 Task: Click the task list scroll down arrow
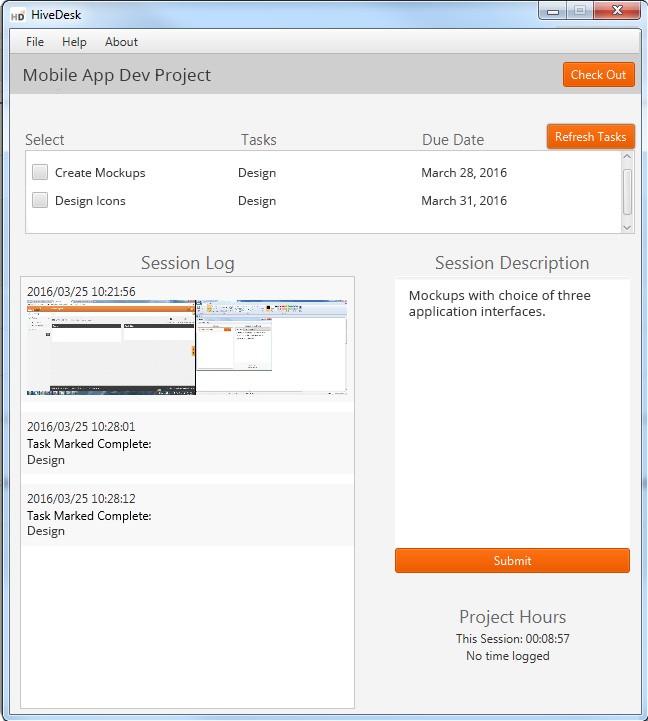click(627, 227)
